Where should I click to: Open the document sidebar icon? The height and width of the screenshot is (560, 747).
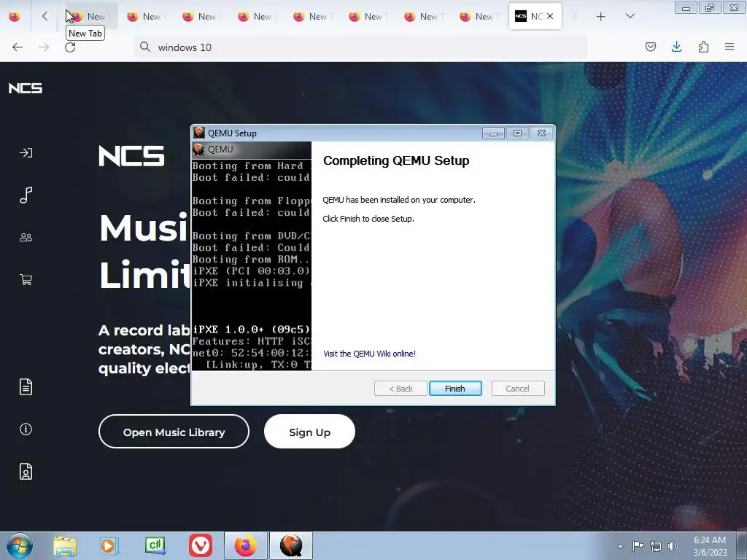(26, 386)
